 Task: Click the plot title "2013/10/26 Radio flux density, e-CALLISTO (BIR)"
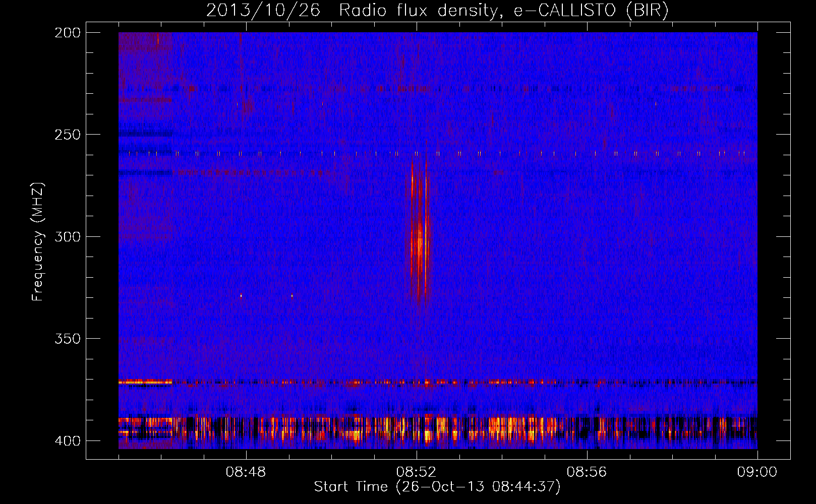[x=437, y=10]
